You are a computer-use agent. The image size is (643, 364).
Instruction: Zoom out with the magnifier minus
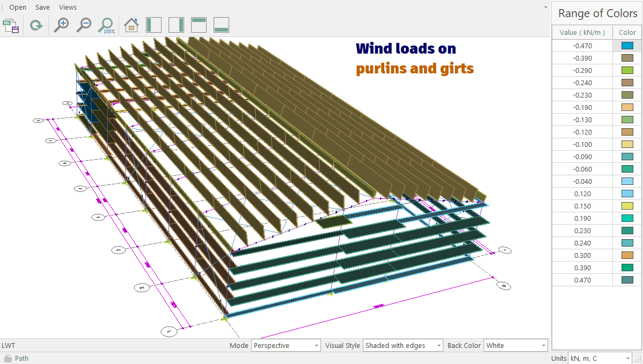click(84, 25)
